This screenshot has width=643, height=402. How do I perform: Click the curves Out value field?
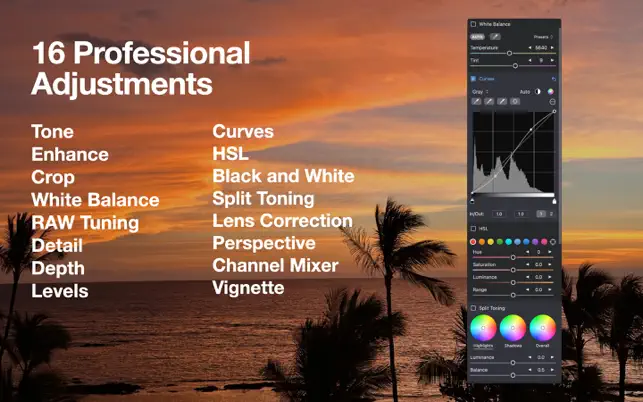[521, 214]
